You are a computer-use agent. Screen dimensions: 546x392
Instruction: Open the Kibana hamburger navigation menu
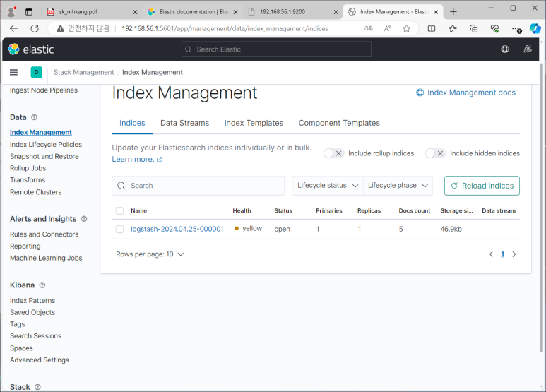pos(13,72)
